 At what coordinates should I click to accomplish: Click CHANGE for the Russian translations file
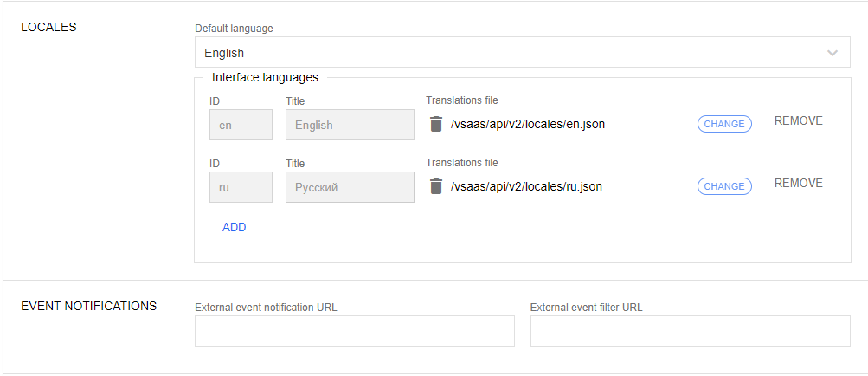[724, 186]
